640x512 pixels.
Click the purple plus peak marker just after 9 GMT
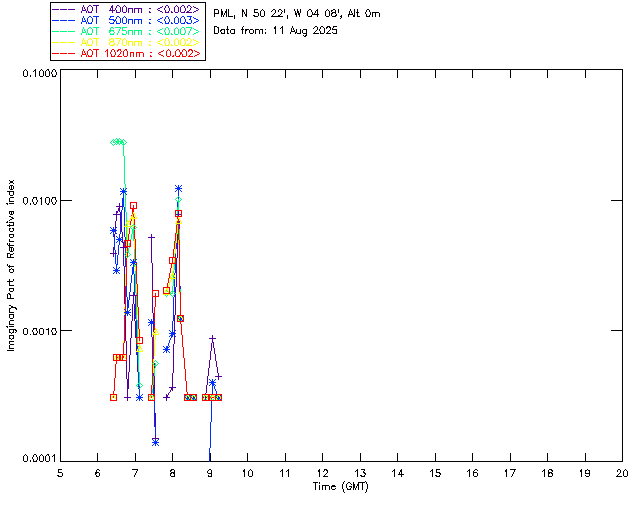click(x=213, y=338)
